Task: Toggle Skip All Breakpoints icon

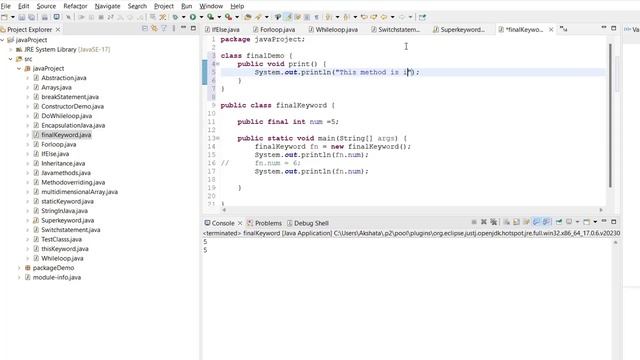Action: [68, 17]
